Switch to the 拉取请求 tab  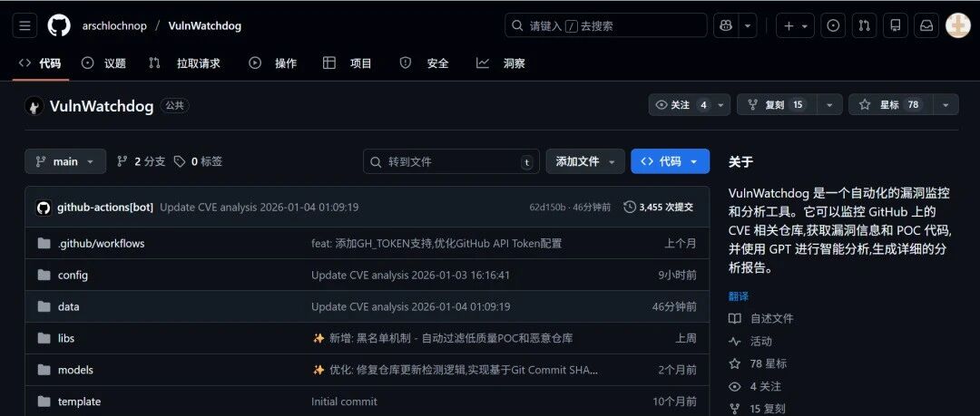pos(184,63)
